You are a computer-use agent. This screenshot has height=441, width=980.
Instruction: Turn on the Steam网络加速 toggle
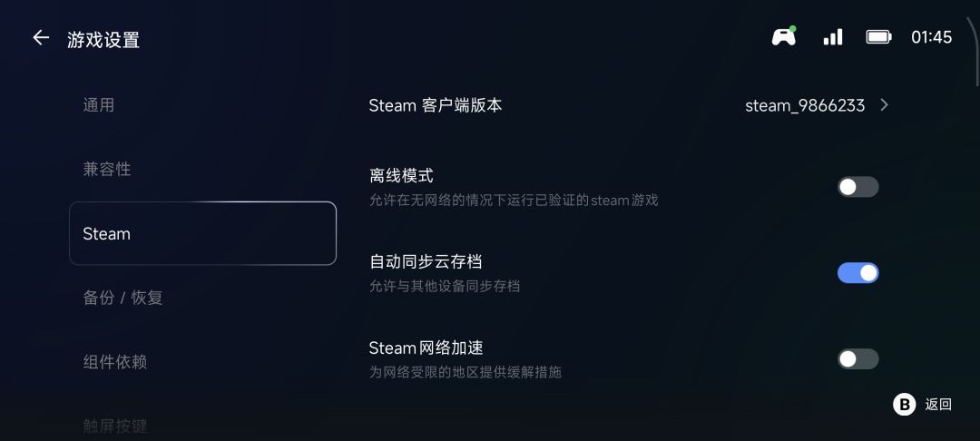tap(857, 358)
